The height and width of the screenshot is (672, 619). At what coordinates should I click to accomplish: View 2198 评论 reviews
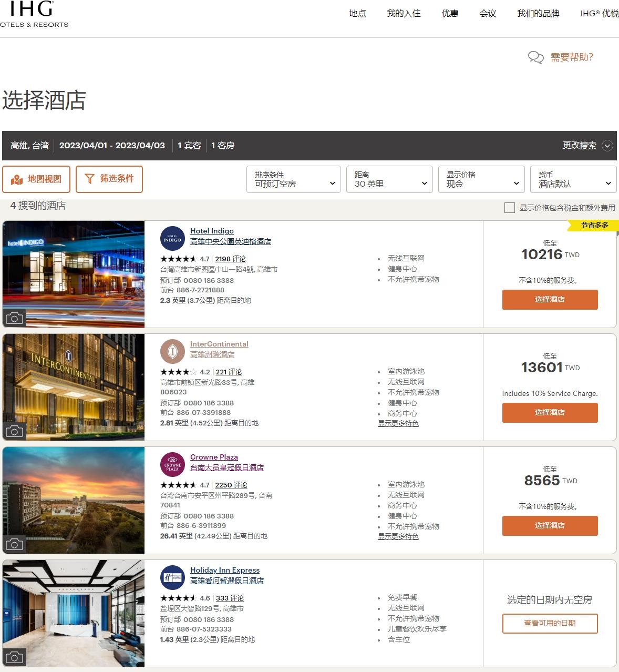tap(230, 259)
